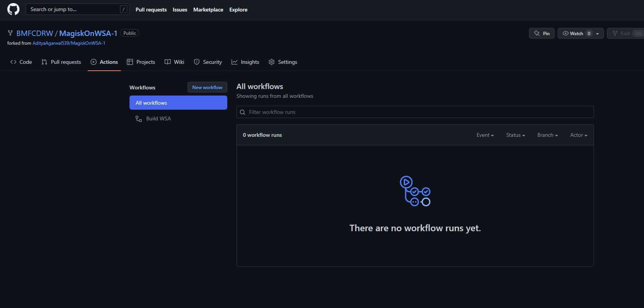Pin this repository with the Pin button
644x308 pixels.
[542, 33]
